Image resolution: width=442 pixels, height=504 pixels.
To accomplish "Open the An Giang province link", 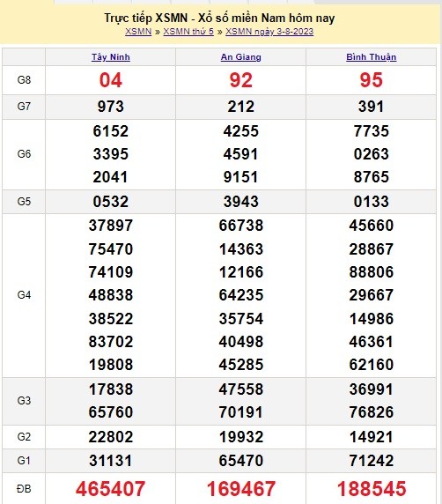I will coord(241,57).
